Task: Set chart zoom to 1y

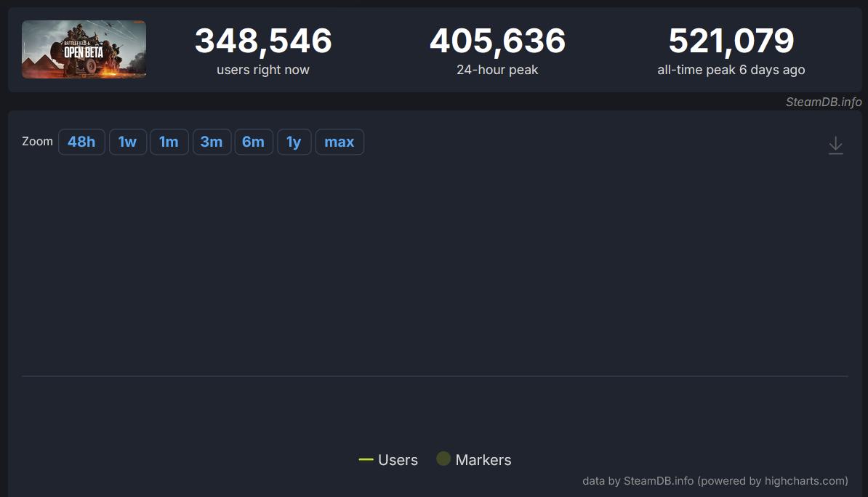Action: tap(294, 142)
